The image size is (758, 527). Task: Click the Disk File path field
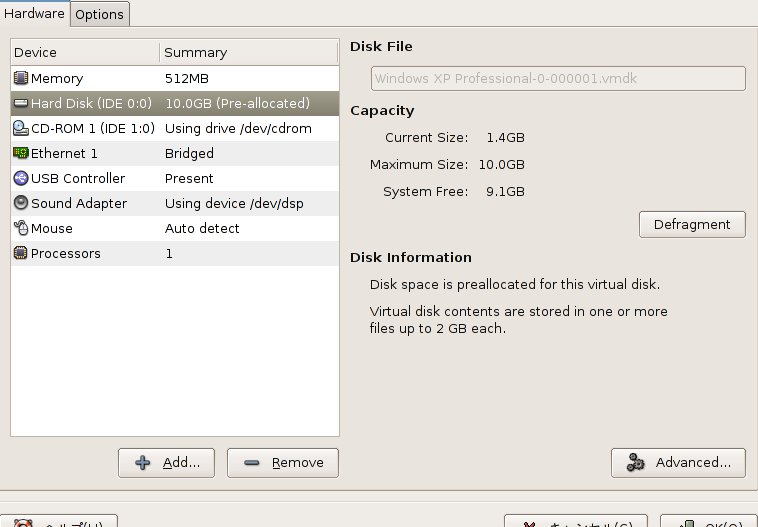[x=558, y=80]
